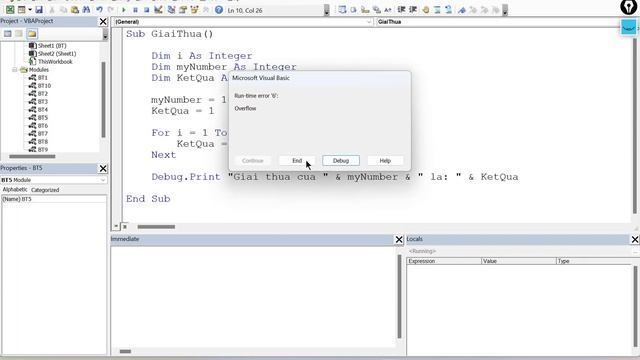
Task: Click the Project tree horizontal scrollbar
Action: coord(32,156)
